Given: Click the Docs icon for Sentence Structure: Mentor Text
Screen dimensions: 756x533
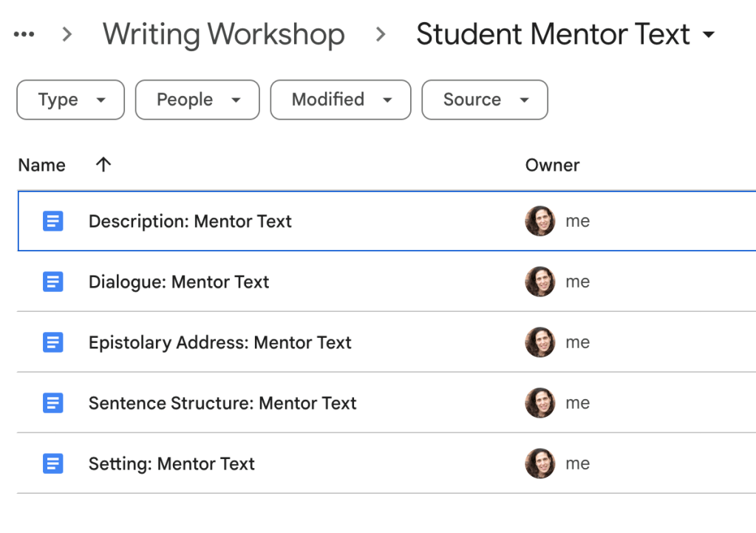Looking at the screenshot, I should click(x=52, y=403).
